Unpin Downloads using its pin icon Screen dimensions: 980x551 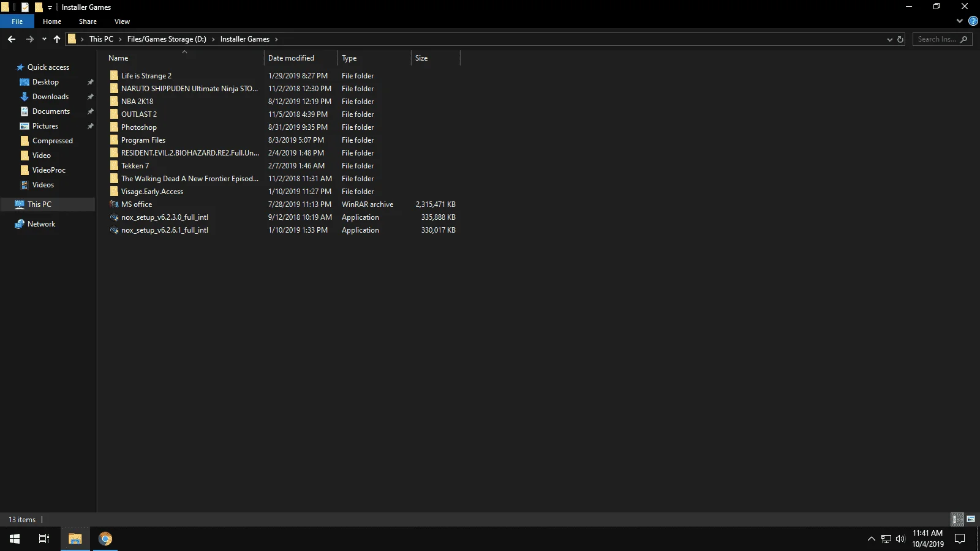coord(91,97)
